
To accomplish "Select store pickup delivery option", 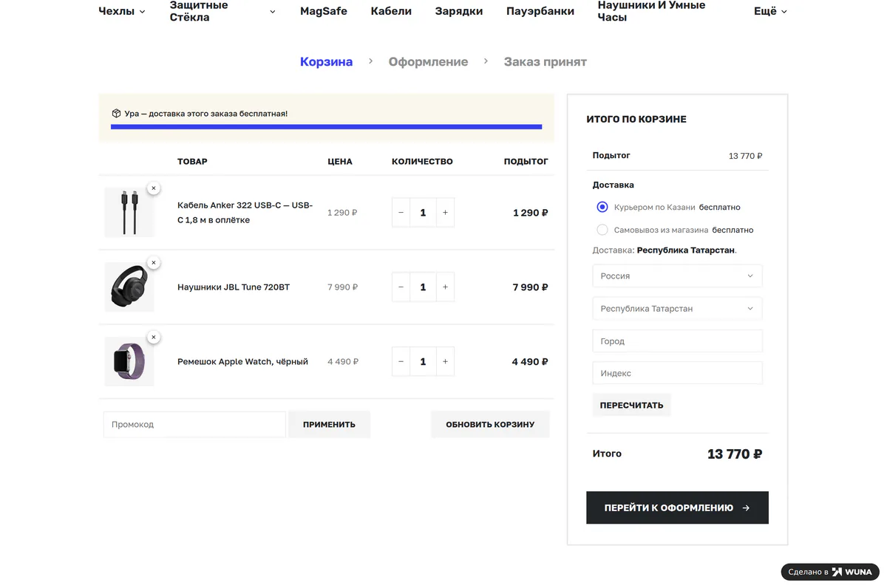I will (x=602, y=230).
